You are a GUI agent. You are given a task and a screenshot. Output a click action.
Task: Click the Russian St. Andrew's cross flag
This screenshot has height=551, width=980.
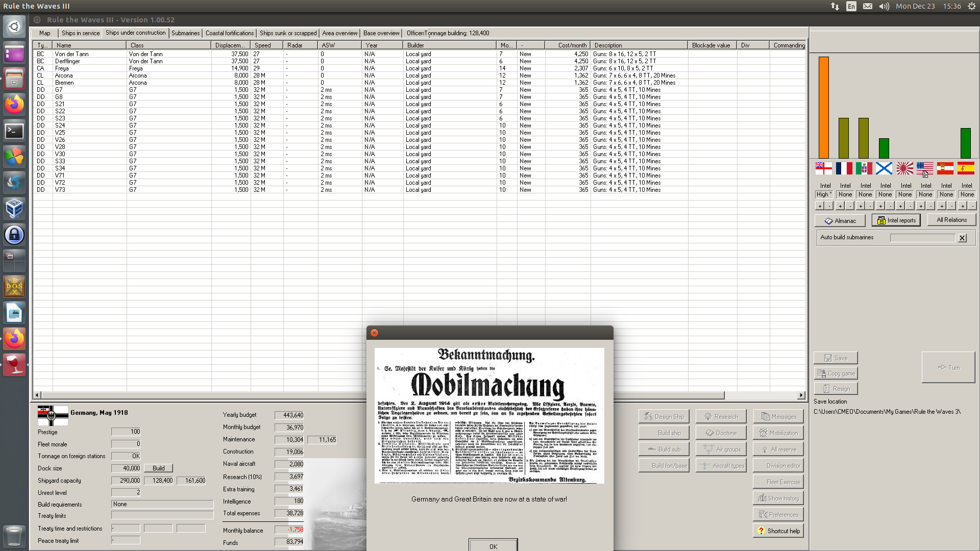pyautogui.click(x=884, y=168)
